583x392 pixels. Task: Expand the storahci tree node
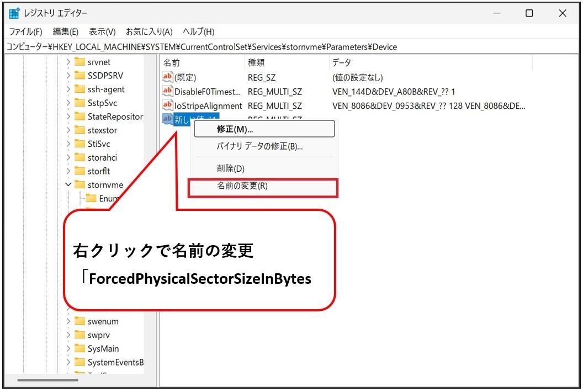coord(68,158)
